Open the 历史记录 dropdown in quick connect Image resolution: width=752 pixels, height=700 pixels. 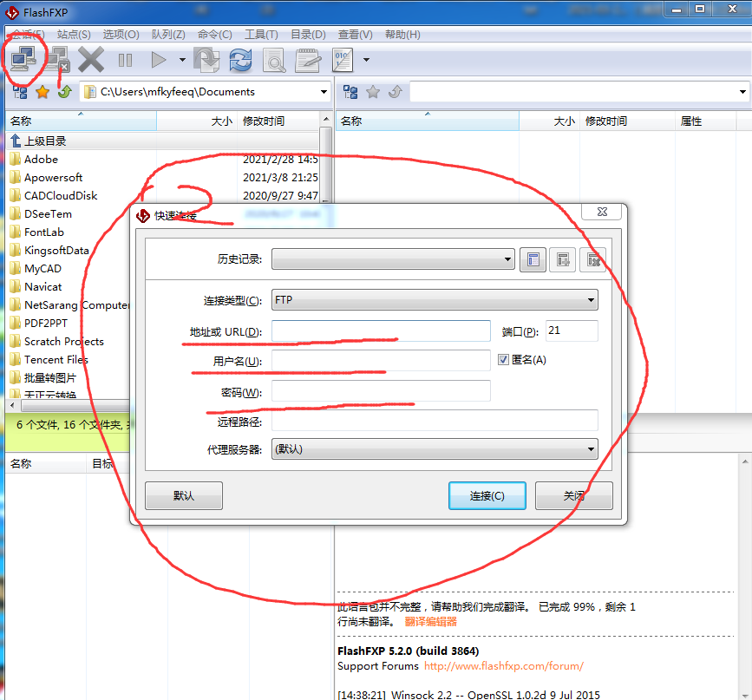(393, 259)
